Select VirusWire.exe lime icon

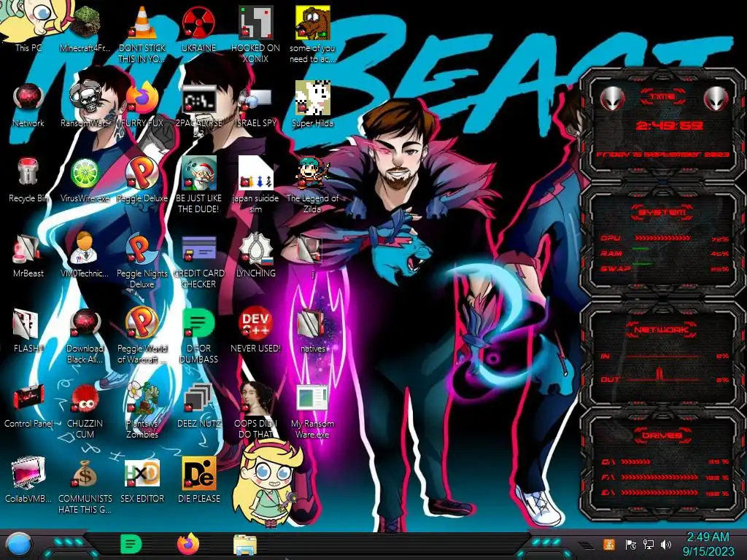point(85,174)
